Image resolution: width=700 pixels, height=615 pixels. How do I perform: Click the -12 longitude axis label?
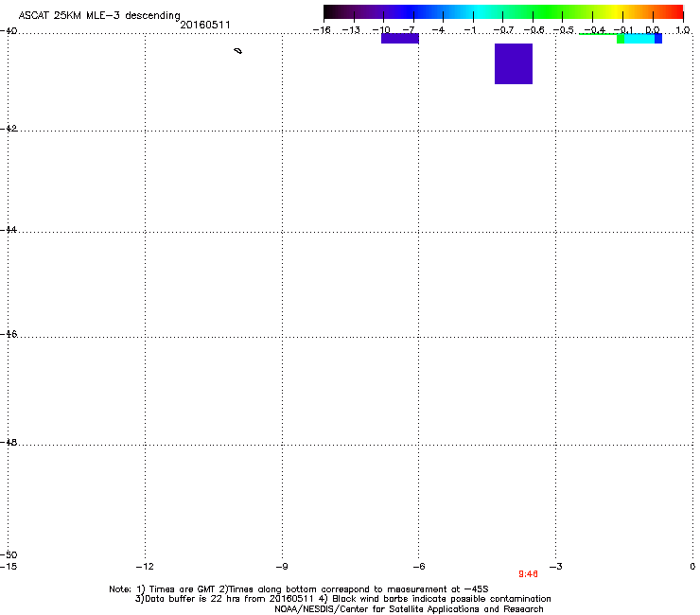click(x=145, y=567)
